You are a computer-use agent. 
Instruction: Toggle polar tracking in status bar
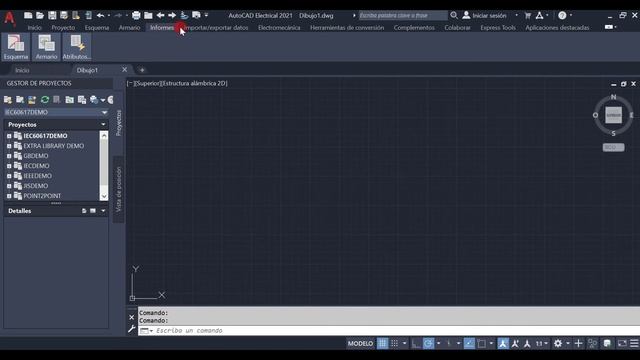tap(428, 344)
